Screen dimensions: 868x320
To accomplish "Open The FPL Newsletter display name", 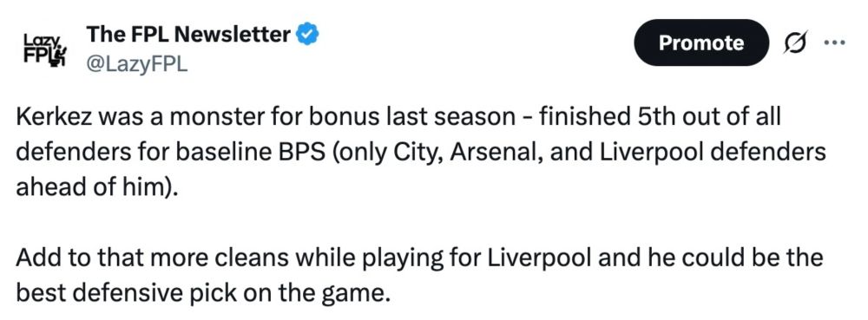I will click(188, 35).
